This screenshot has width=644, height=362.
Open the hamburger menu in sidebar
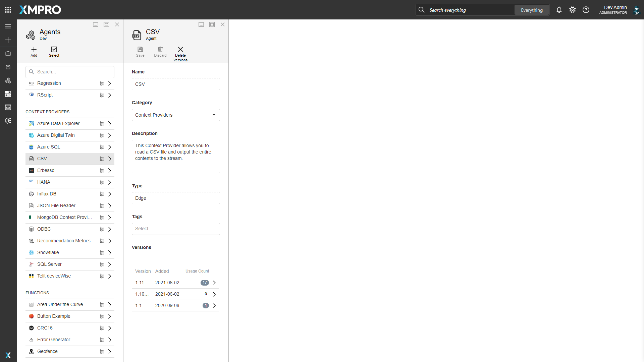click(x=8, y=26)
